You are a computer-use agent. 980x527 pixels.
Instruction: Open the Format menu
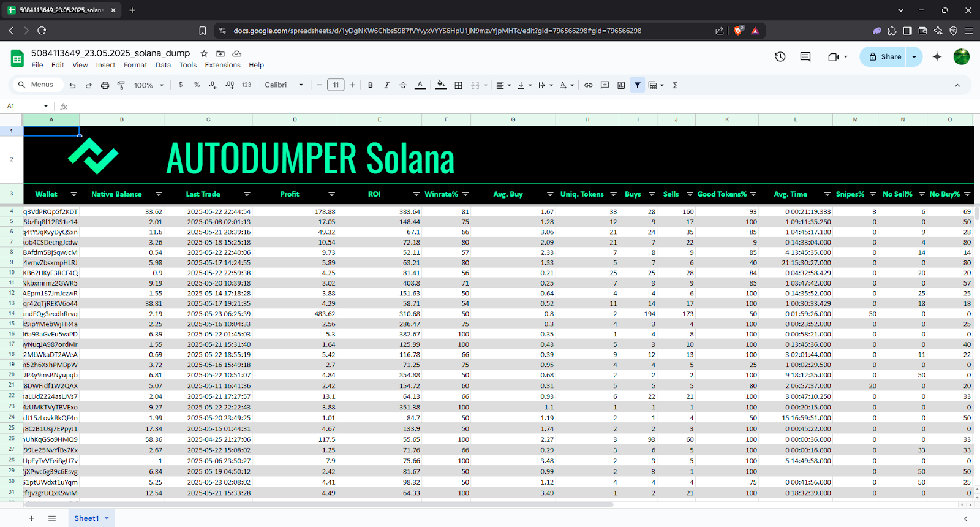click(135, 65)
